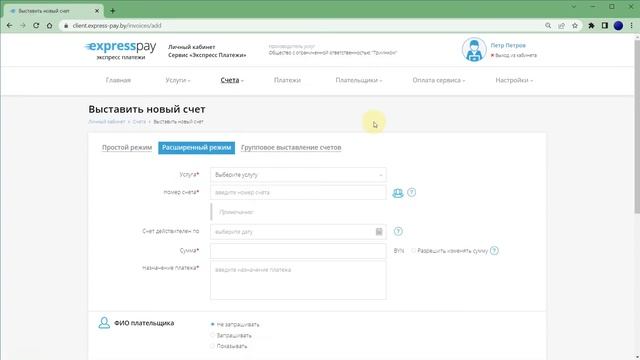Screen dimensions: 640x360
Task: Select the 'Запрашивать' radio option
Action: click(x=212, y=335)
